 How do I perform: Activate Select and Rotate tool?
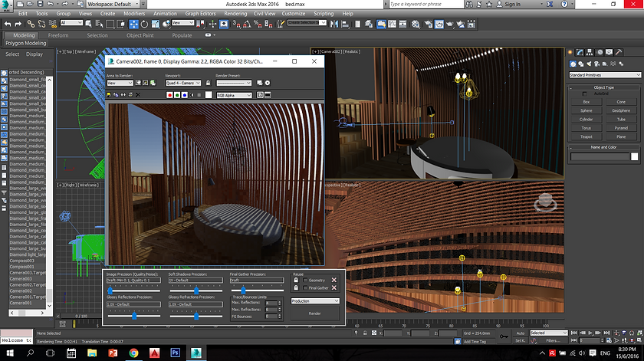[x=144, y=25]
